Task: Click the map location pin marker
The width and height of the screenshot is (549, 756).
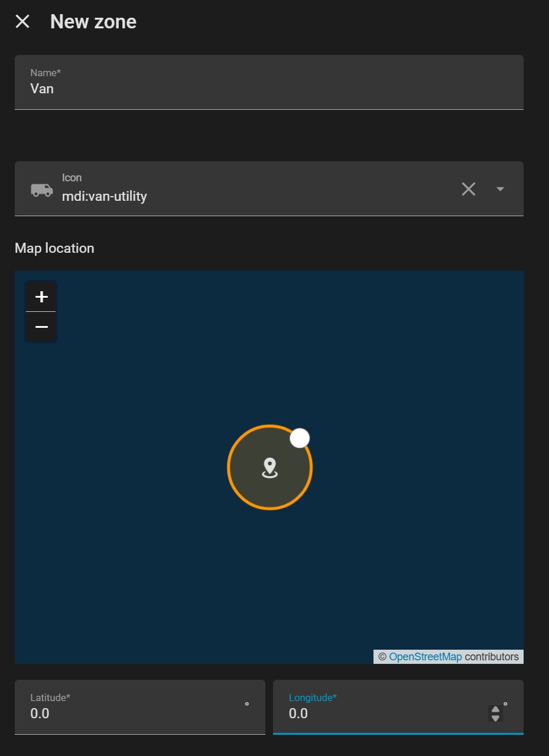Action: click(x=270, y=468)
